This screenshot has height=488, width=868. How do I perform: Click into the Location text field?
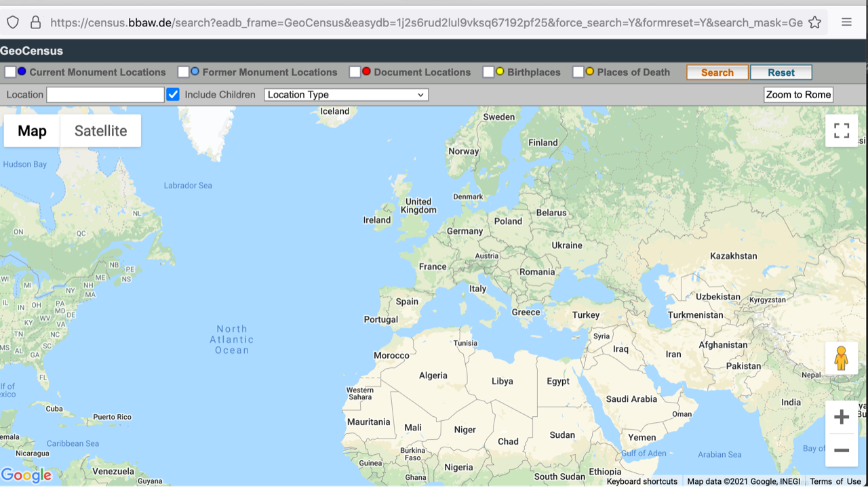105,95
